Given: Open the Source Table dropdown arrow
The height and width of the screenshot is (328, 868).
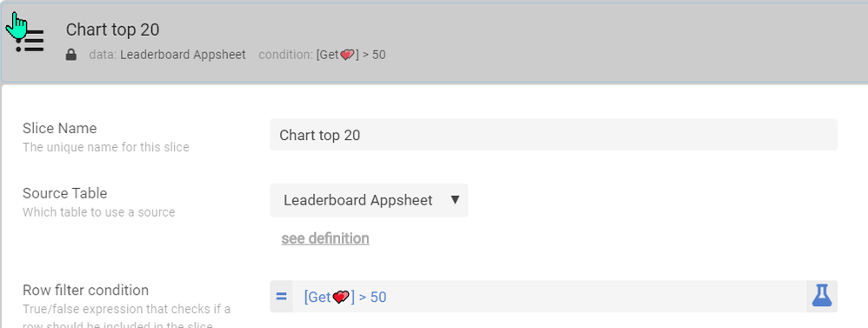Looking at the screenshot, I should (455, 199).
